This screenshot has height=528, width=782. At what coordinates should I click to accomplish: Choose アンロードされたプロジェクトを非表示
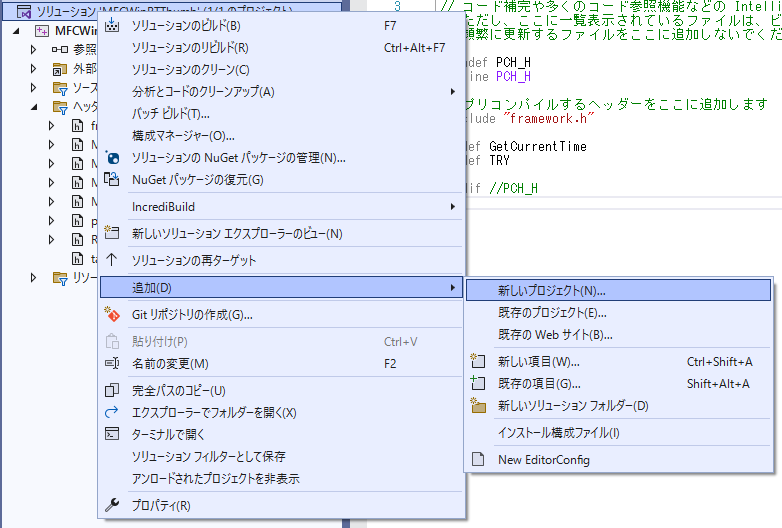click(x=282, y=478)
